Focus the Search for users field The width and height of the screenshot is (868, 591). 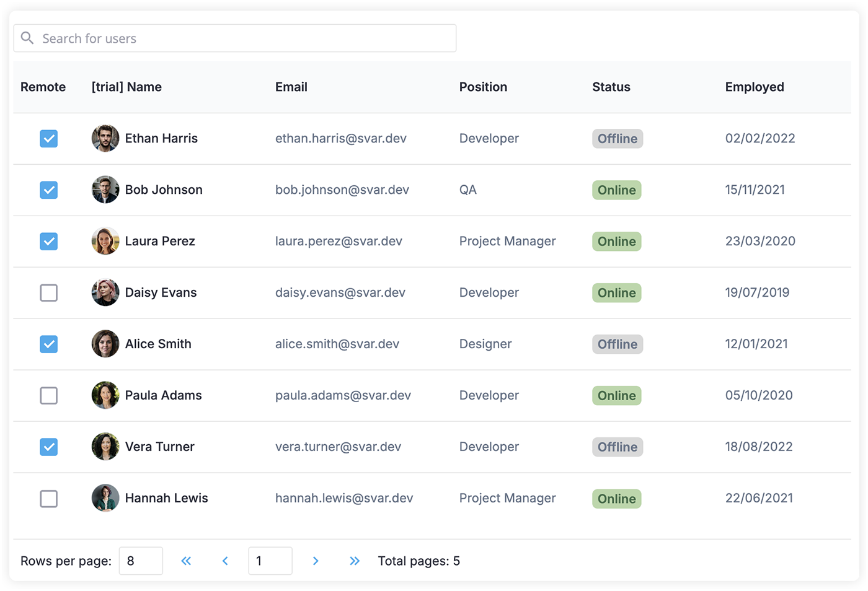(x=235, y=38)
